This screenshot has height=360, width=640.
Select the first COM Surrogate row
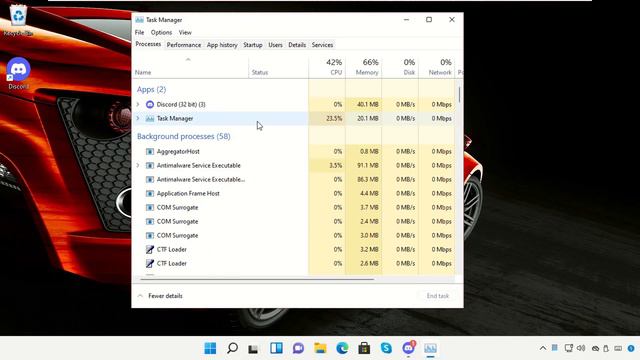[294, 207]
